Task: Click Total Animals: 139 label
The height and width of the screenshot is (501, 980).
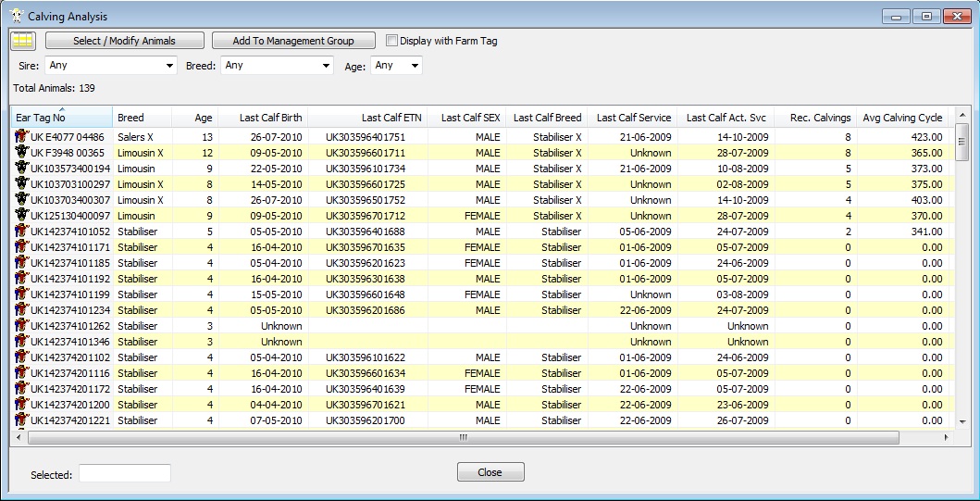Action: tap(55, 88)
